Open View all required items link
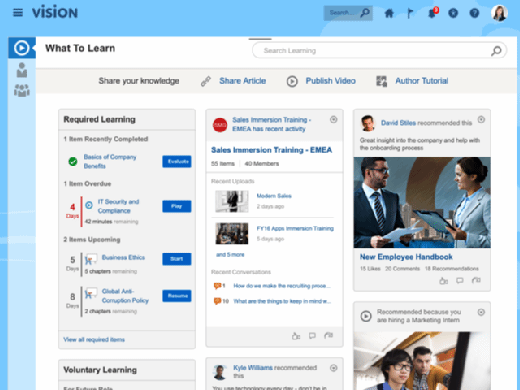This screenshot has width=520, height=390. point(94,340)
